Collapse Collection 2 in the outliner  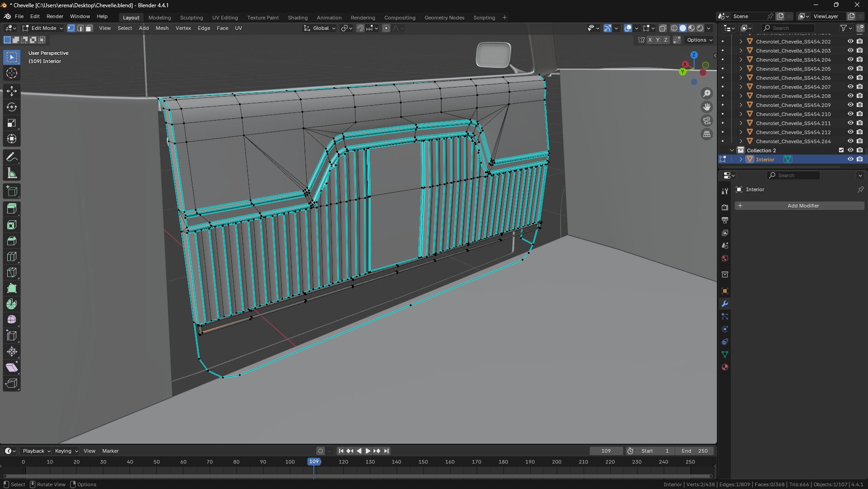click(732, 150)
